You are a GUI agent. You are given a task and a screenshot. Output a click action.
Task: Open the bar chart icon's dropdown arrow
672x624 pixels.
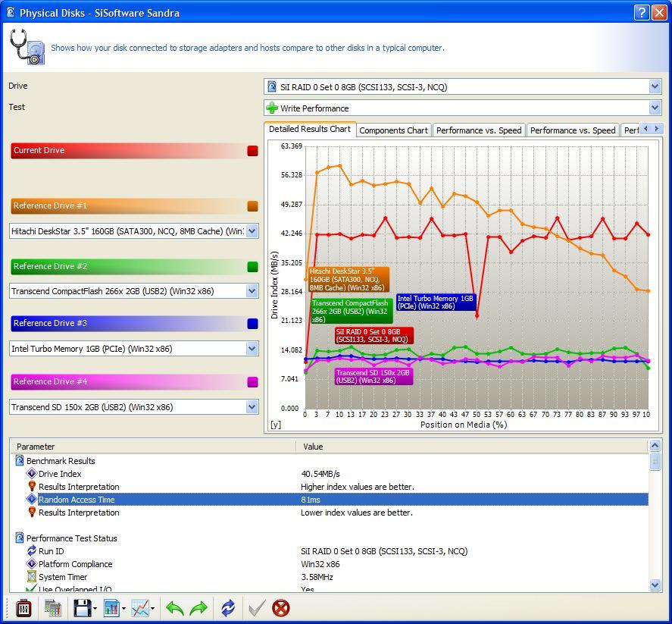pyautogui.click(x=123, y=609)
